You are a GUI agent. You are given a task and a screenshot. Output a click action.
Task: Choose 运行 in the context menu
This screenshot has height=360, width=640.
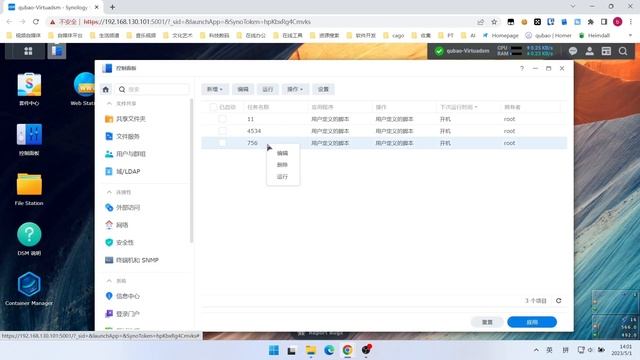pyautogui.click(x=282, y=176)
